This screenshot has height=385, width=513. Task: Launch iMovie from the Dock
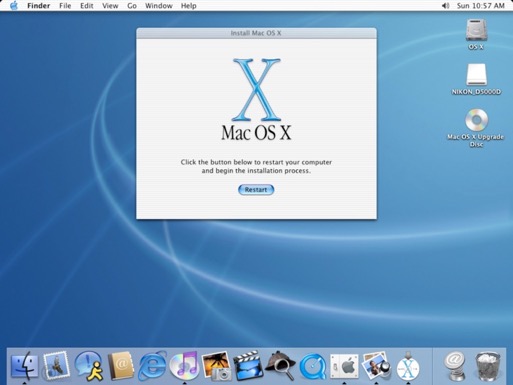point(248,366)
